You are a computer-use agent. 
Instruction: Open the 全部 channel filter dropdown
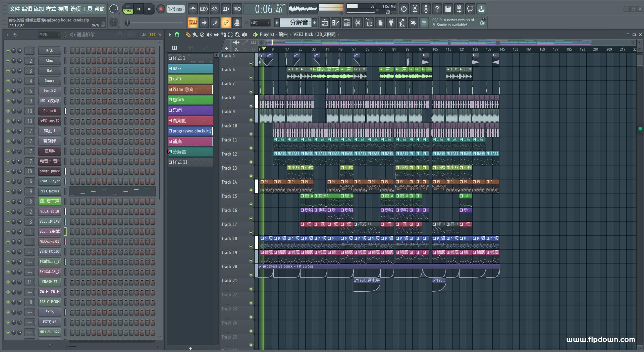tap(49, 35)
